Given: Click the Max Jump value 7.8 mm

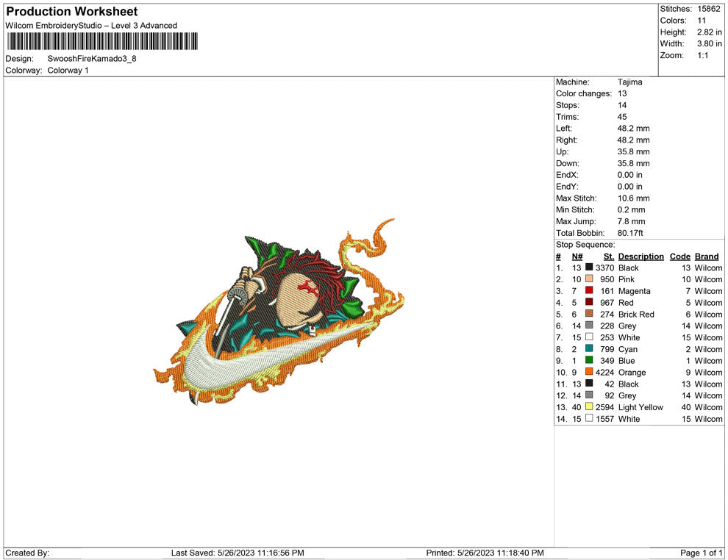Looking at the screenshot, I should pos(632,221).
